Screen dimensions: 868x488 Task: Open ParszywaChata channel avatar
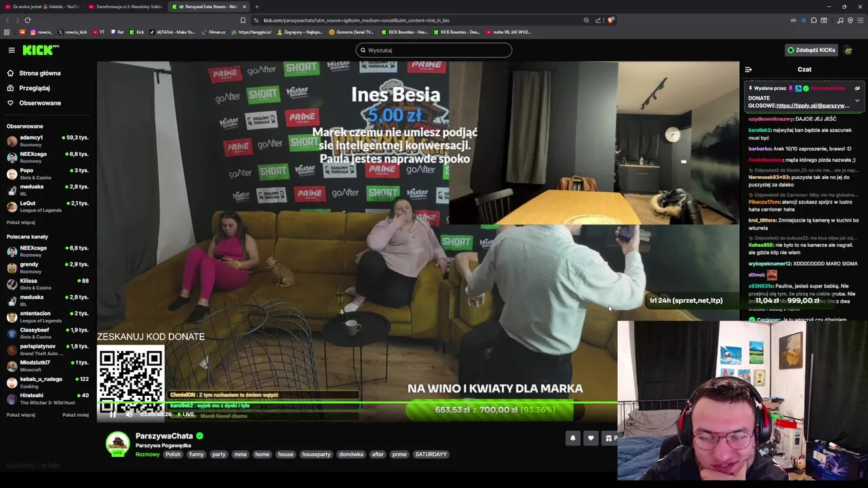[x=117, y=444]
